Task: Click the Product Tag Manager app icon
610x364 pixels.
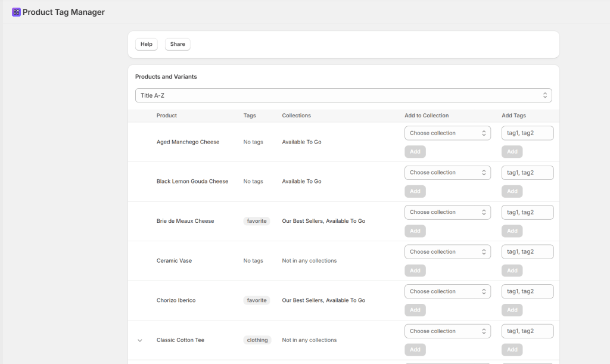Action: click(x=16, y=12)
